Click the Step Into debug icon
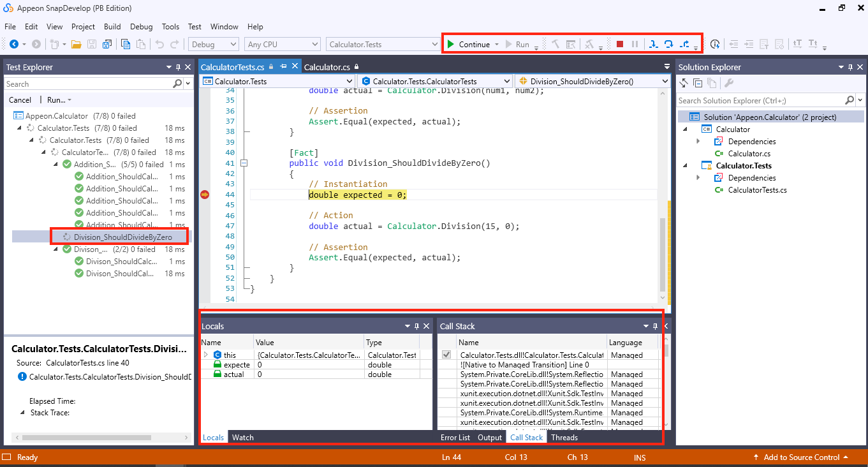Viewport: 868px width, 467px height. [x=653, y=44]
